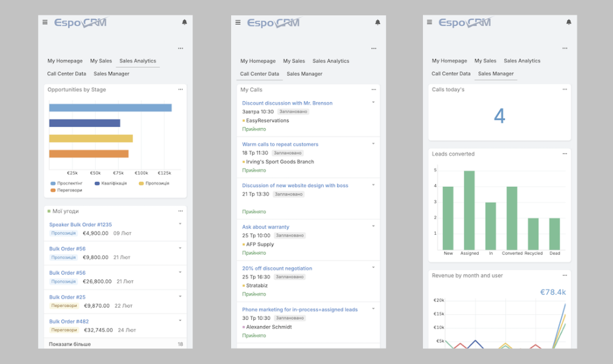Expand row menu for Bulk Order #482
The image size is (613, 364).
[180, 320]
